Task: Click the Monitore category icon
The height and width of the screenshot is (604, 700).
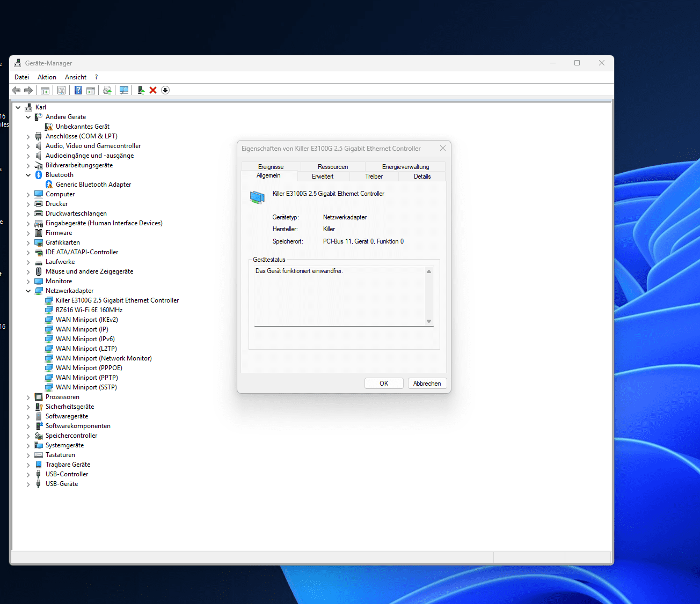Action: click(39, 281)
